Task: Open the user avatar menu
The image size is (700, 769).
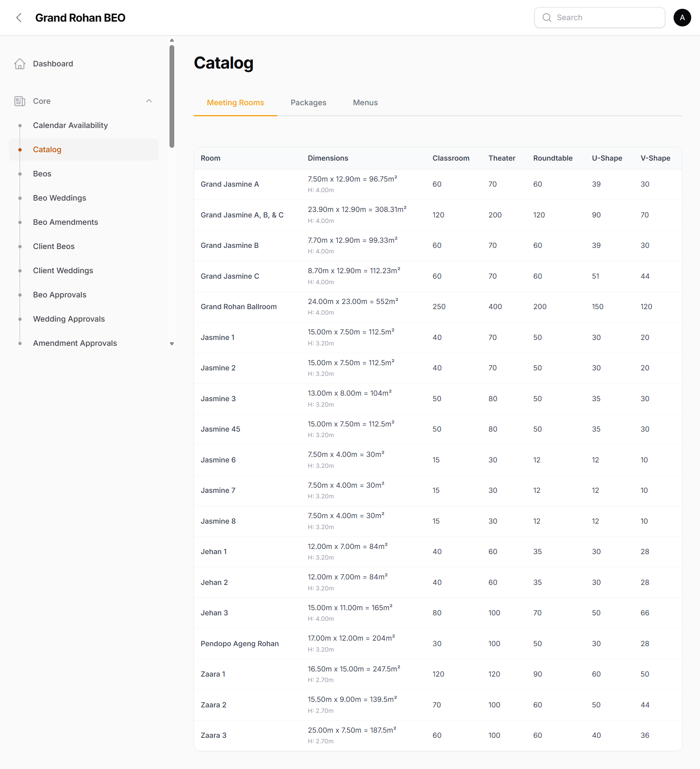Action: tap(682, 18)
